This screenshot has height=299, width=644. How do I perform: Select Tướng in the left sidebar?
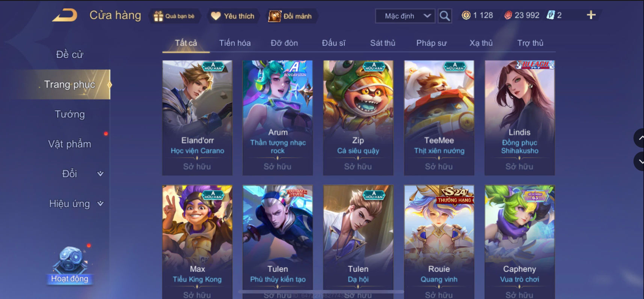tap(70, 114)
